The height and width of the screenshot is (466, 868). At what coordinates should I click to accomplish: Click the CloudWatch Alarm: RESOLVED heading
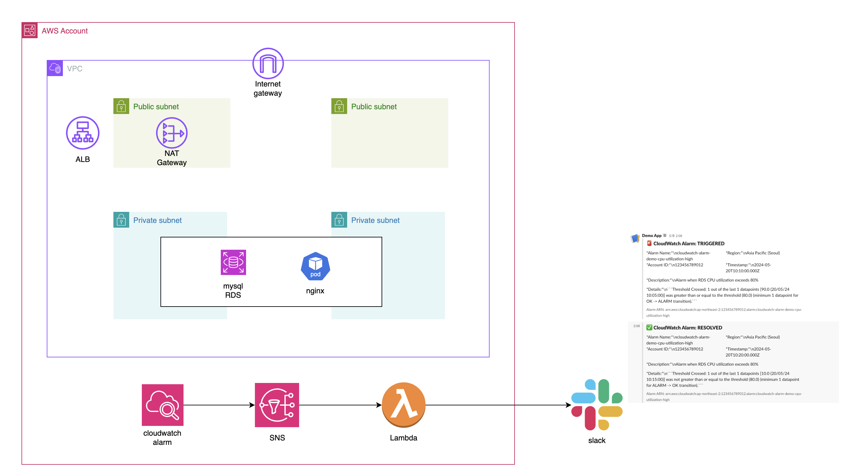point(687,328)
